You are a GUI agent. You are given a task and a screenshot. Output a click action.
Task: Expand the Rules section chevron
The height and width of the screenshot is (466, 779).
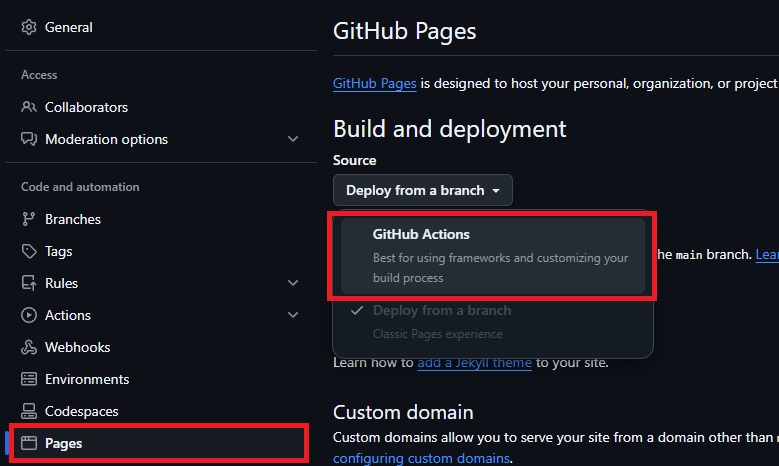coord(293,283)
